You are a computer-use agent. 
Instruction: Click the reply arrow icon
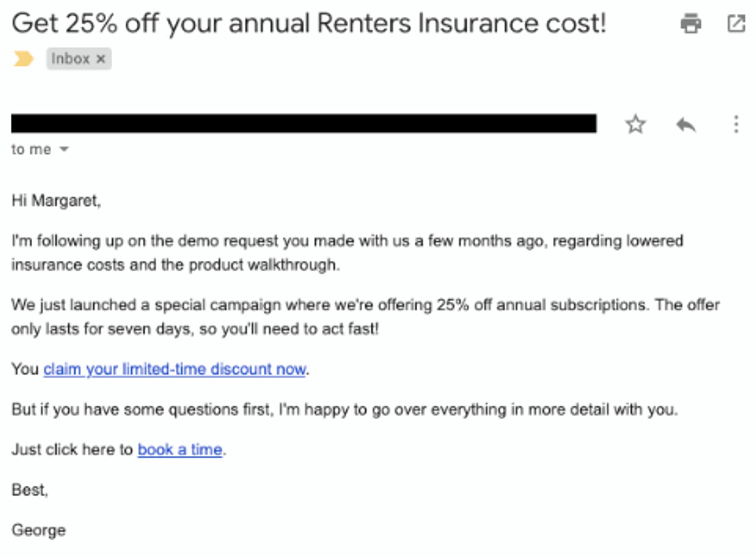point(686,124)
